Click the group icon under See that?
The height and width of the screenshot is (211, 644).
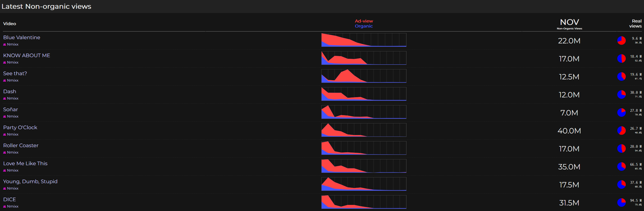(x=4, y=80)
